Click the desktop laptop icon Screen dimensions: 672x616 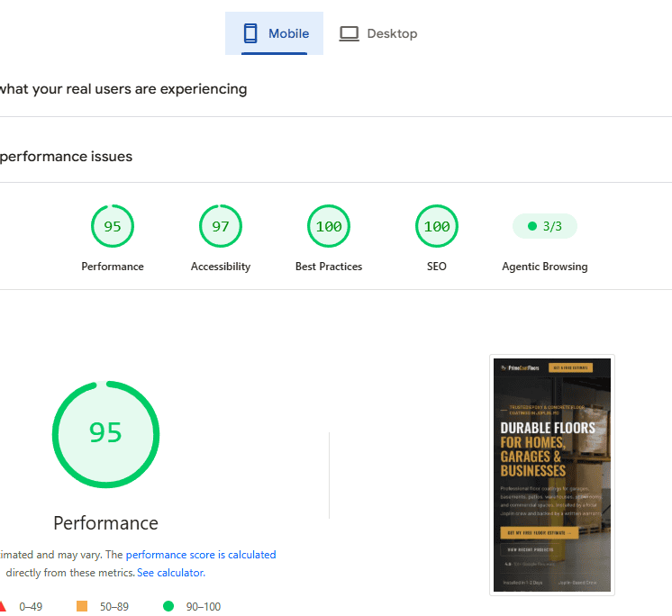349,34
